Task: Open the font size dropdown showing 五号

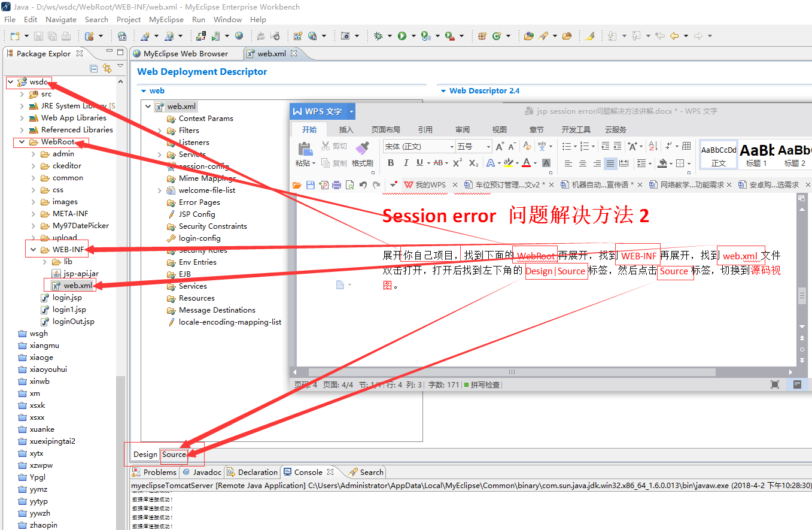Action: pyautogui.click(x=489, y=146)
